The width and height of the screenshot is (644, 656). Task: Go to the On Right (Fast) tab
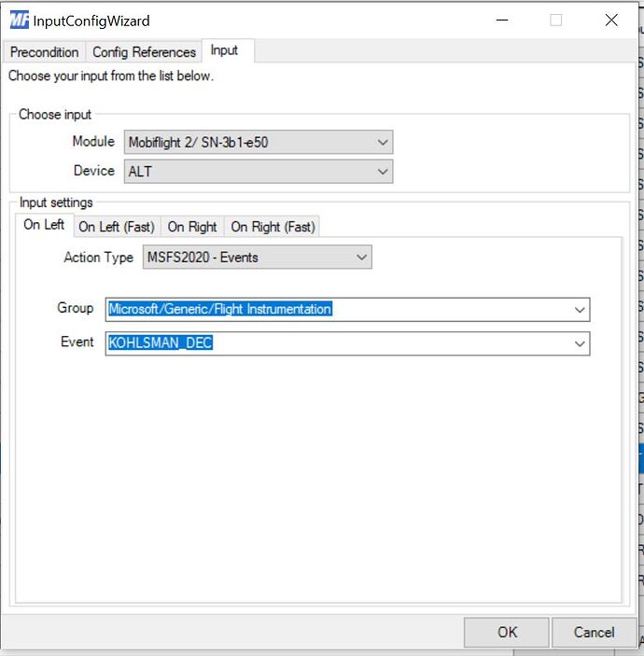click(273, 227)
